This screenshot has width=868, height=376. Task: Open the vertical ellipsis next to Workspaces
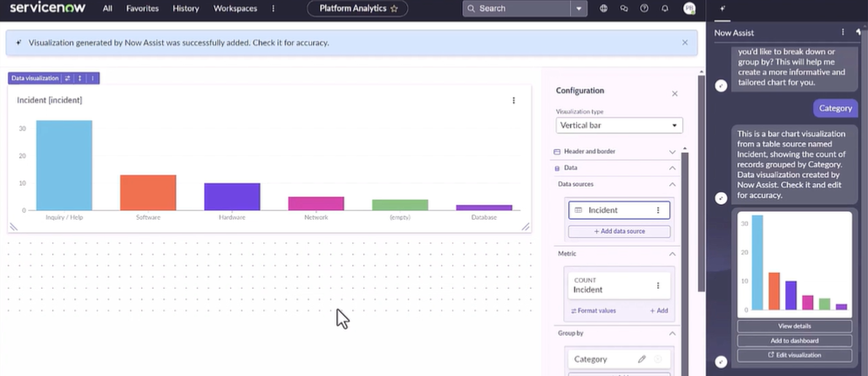click(273, 9)
